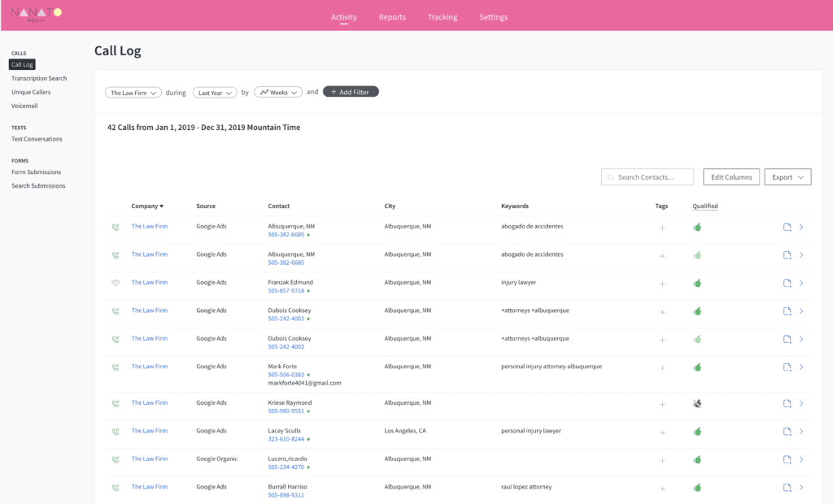This screenshot has height=504, width=833.
Task: Toggle qualified thumbs-up for Mark Forte
Action: pos(697,367)
